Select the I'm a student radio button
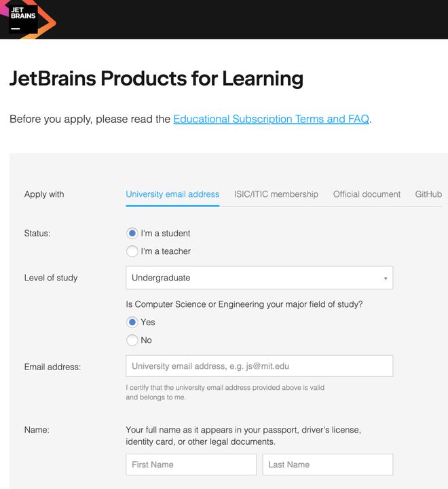The height and width of the screenshot is (489, 448). tap(132, 233)
